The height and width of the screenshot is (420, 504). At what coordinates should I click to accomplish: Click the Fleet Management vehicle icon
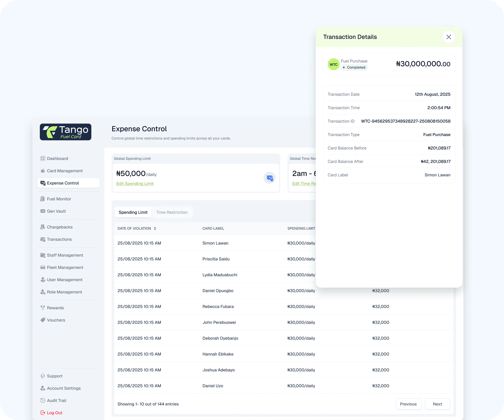[x=43, y=268]
